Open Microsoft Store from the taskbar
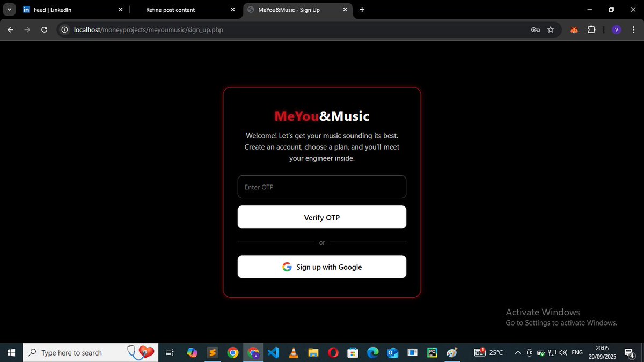Screen dimensions: 644x362 click(353, 352)
